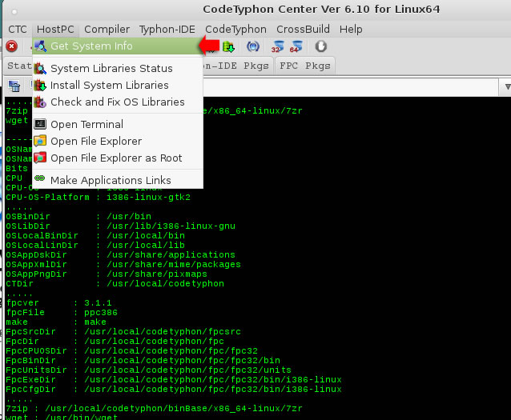
Task: Click the CTDir path /usr/local/codetyphon
Action: tap(166, 284)
